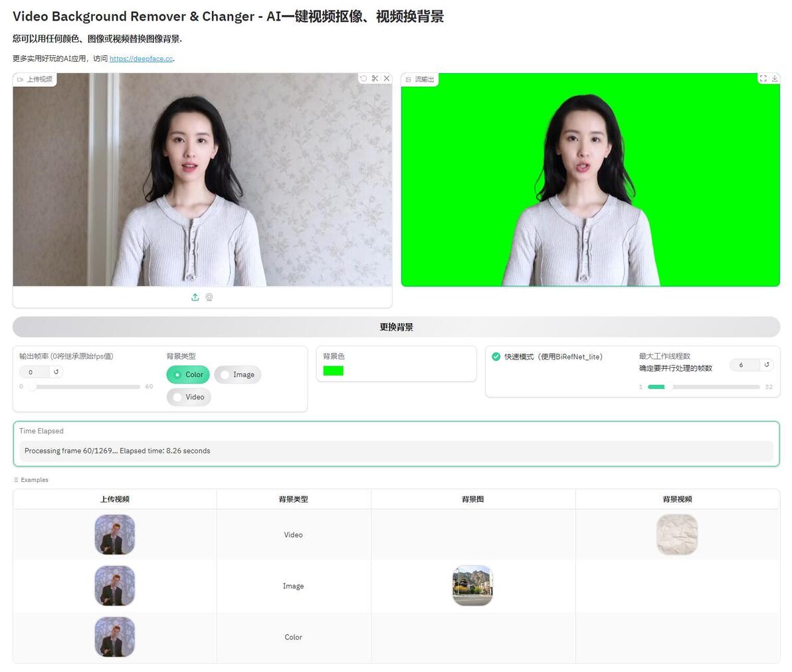
Task: Click the worker threads number field showing 6
Action: (x=745, y=365)
